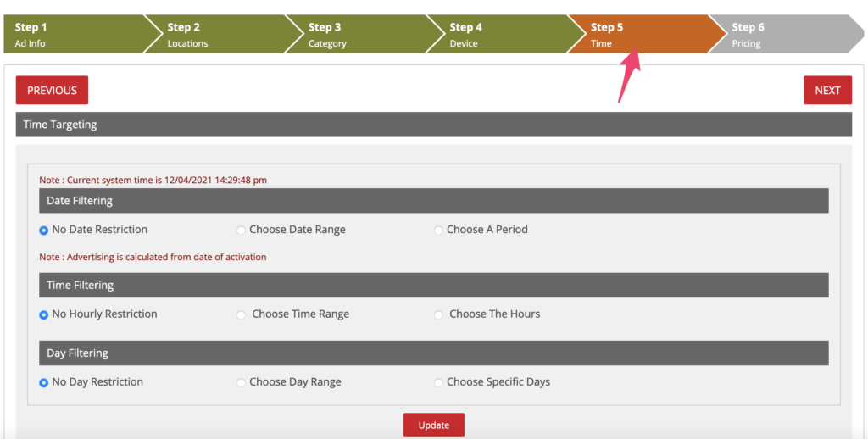Open Step 6 Pricing step
The image size is (868, 439).
[x=776, y=34]
